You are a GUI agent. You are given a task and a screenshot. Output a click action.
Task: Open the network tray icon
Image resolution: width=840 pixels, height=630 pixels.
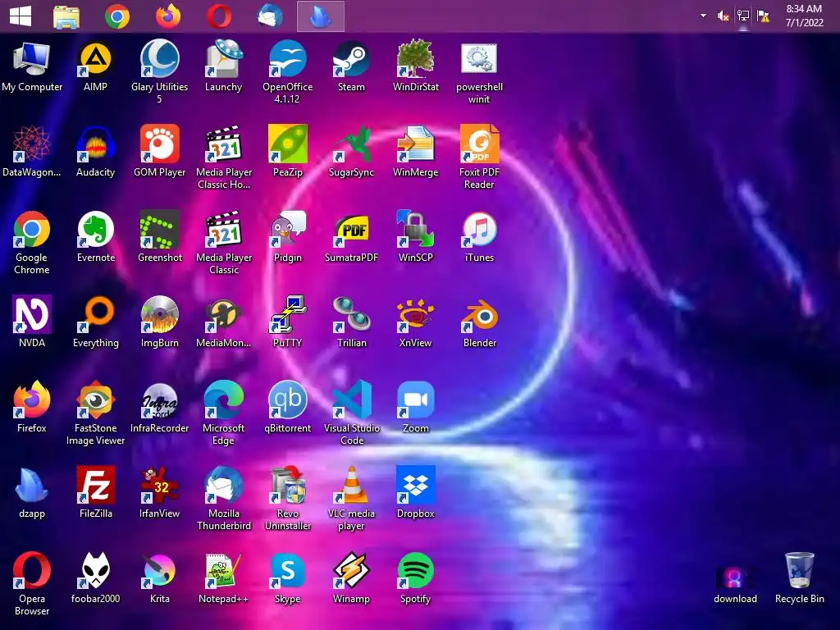[x=743, y=16]
